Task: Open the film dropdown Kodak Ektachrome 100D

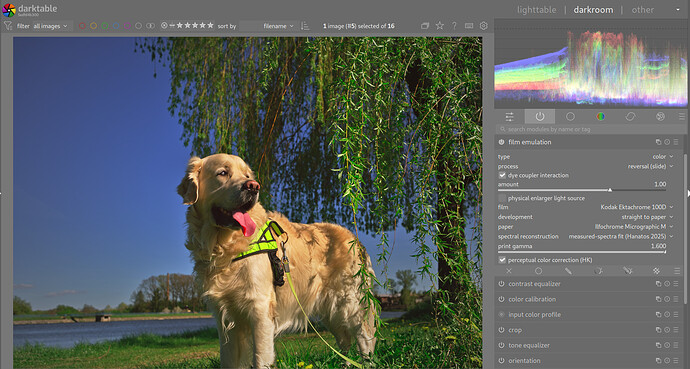Action: tap(637, 207)
